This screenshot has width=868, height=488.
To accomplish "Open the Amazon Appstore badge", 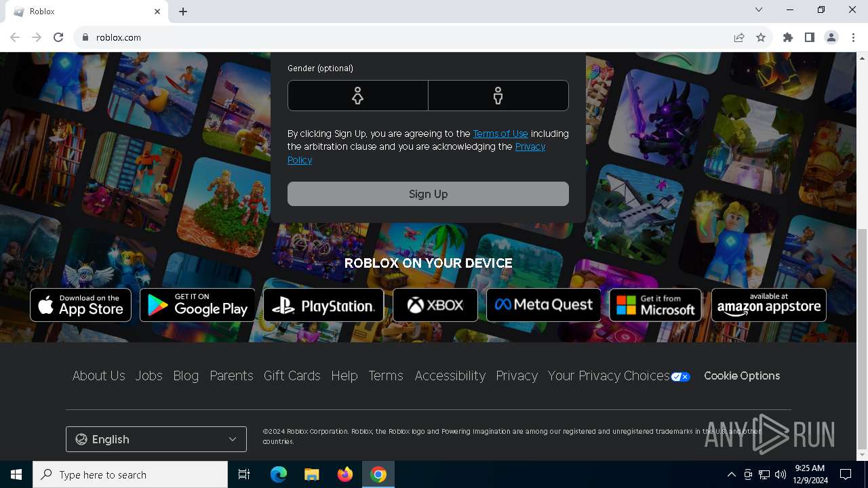I will pos(769,305).
